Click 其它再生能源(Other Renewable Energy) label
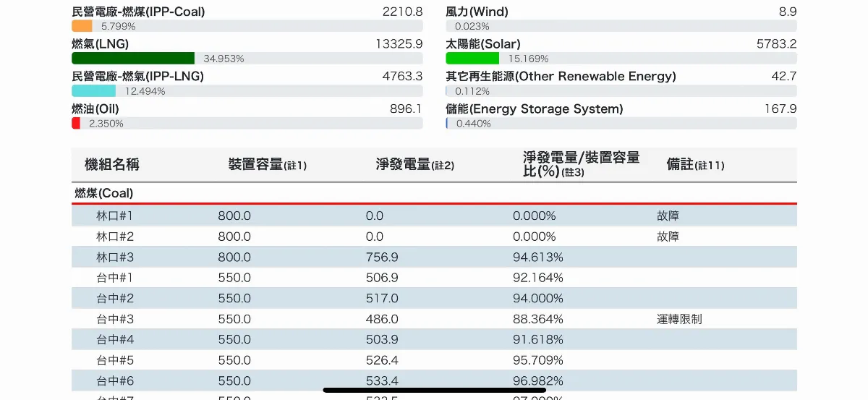This screenshot has height=400, width=868. (561, 77)
